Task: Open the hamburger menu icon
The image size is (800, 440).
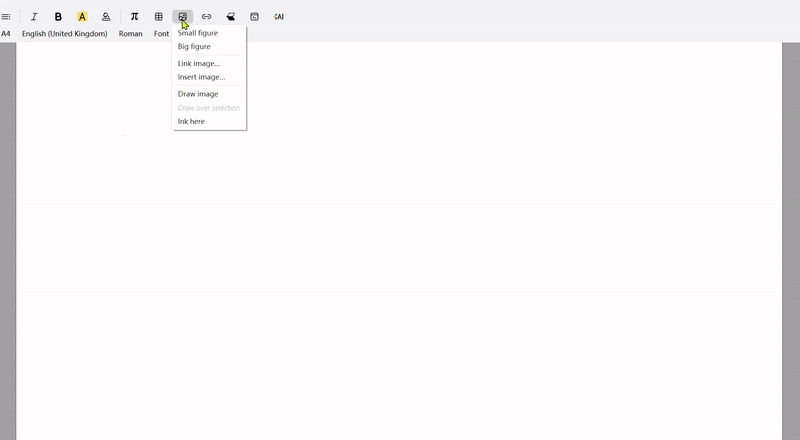Action: click(x=6, y=17)
